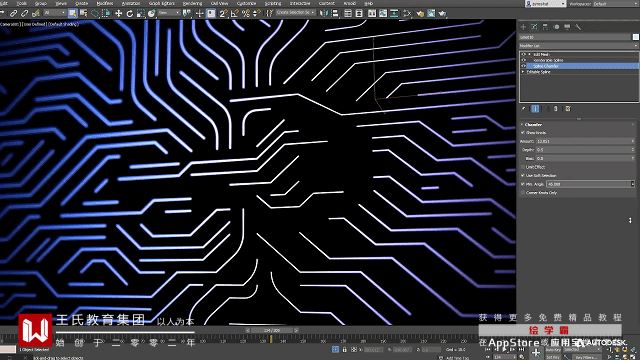This screenshot has height=360, width=640.
Task: Open the Schematic View
Action: tap(394, 13)
